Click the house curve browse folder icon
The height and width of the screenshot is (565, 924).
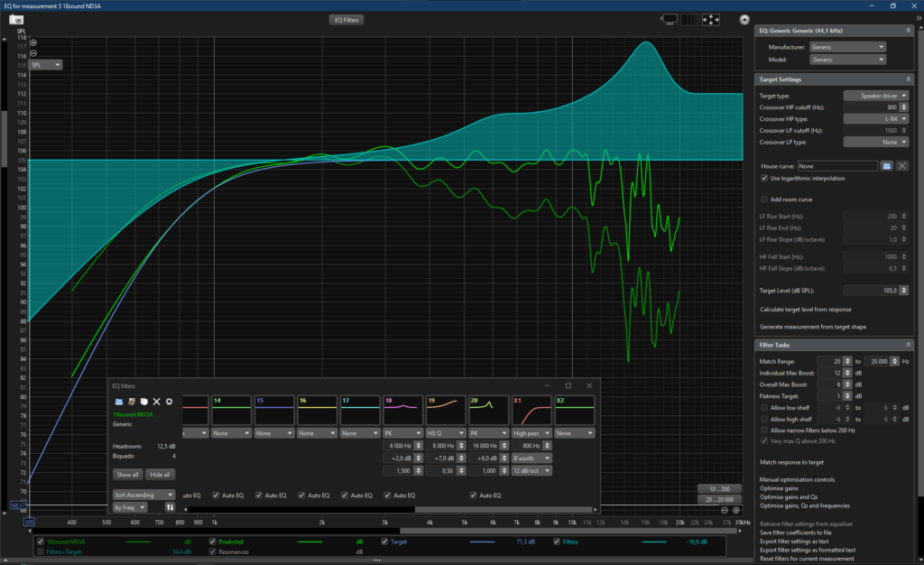point(887,166)
